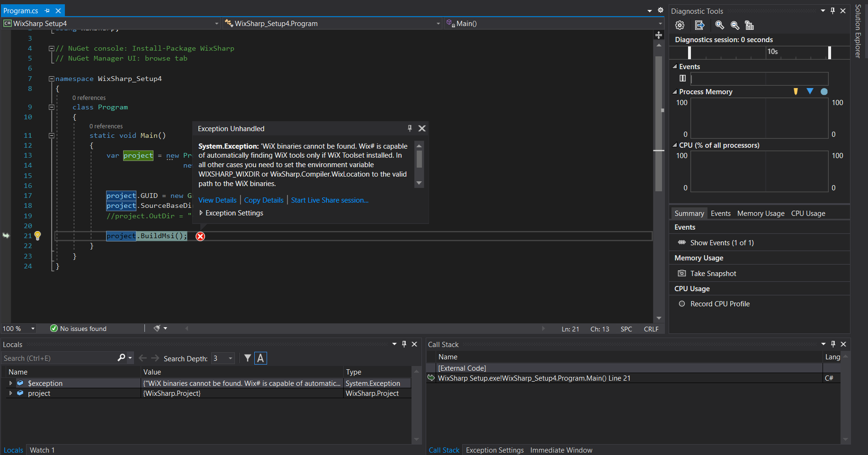Click Start Live Share session link

pyautogui.click(x=330, y=200)
